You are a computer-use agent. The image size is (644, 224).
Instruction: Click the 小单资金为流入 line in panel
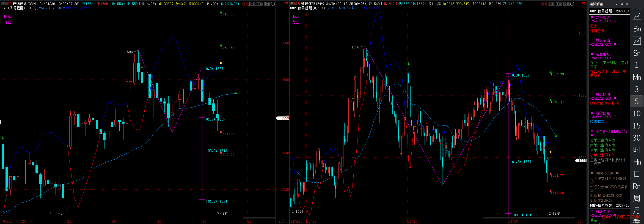(602, 155)
